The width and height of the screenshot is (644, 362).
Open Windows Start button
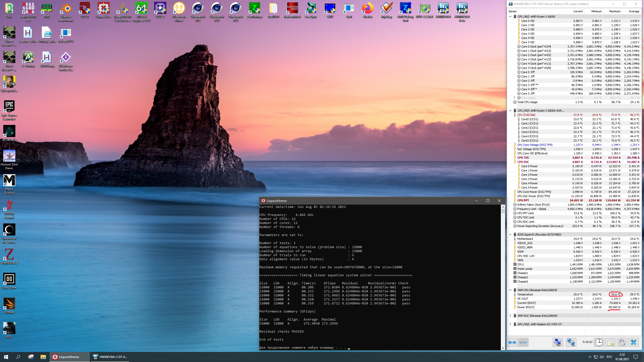(6, 357)
